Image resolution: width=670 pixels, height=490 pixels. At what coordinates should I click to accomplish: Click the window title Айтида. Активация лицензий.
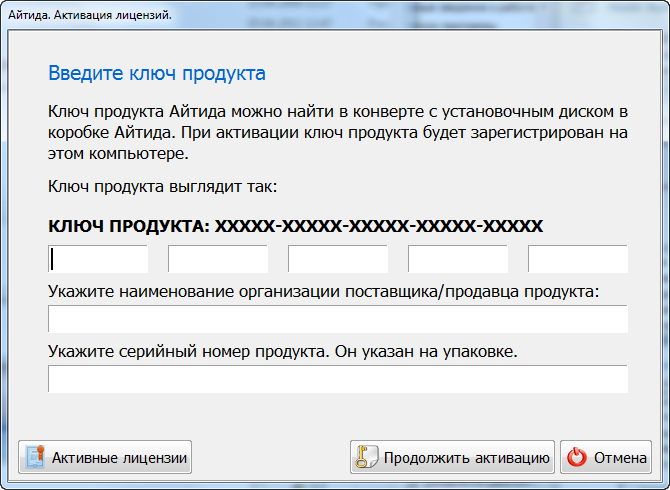click(x=90, y=15)
